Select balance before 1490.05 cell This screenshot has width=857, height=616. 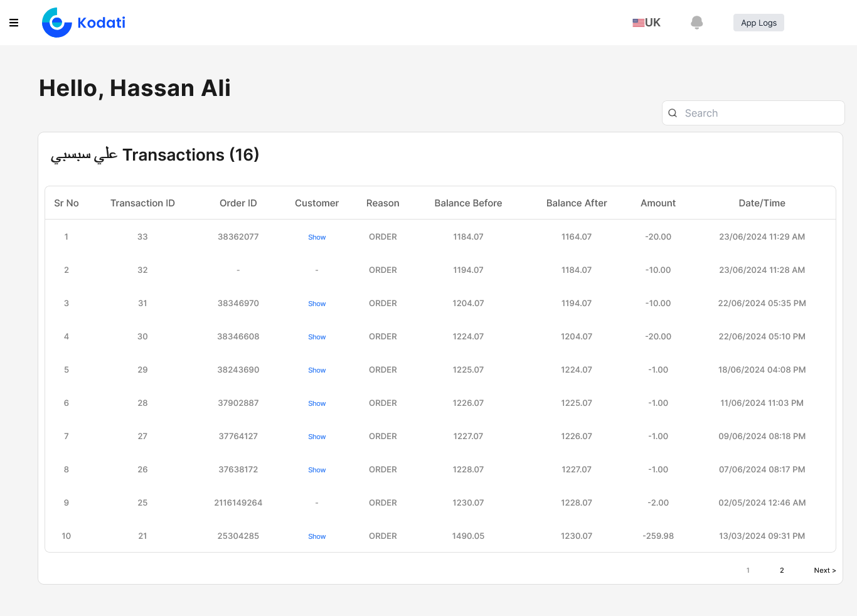coord(468,536)
